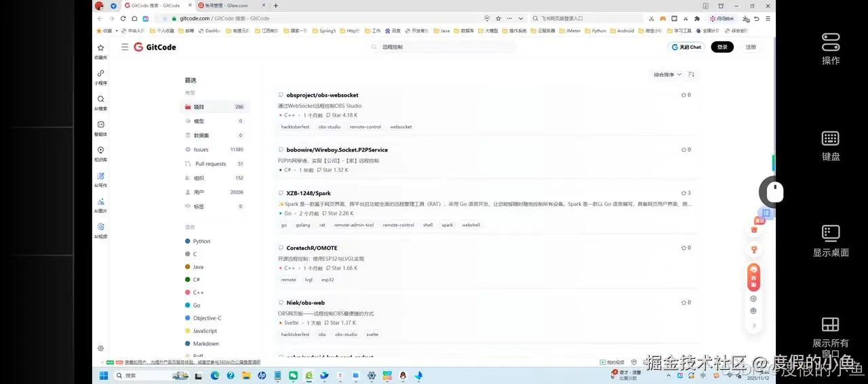This screenshot has height=384, width=868.
Task: Open AI搜索 in the browser sidebar
Action: pyautogui.click(x=100, y=102)
